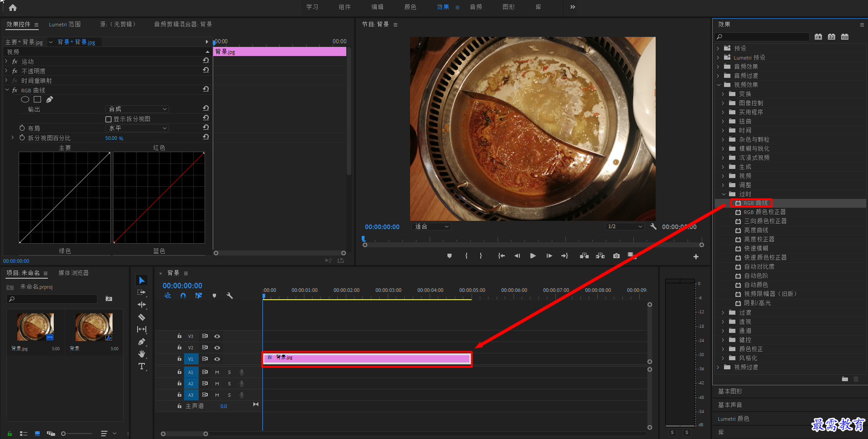Image resolution: width=868 pixels, height=439 pixels.
Task: Open playback resolution 1/2 dropdown
Action: coord(625,226)
